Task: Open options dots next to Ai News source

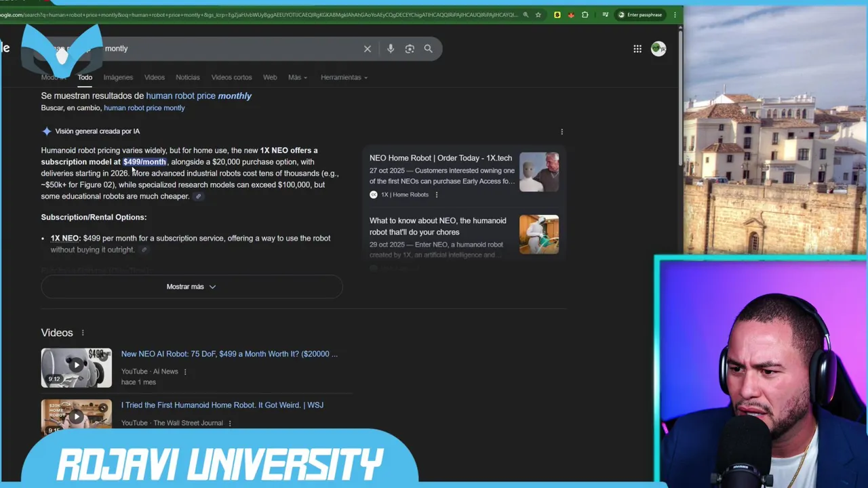Action: coord(185,371)
